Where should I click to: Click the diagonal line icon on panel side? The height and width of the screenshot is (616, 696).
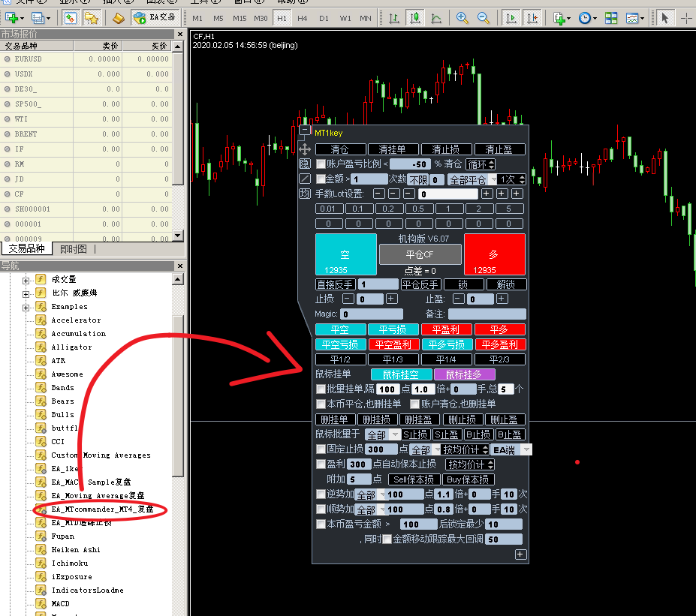[x=304, y=179]
